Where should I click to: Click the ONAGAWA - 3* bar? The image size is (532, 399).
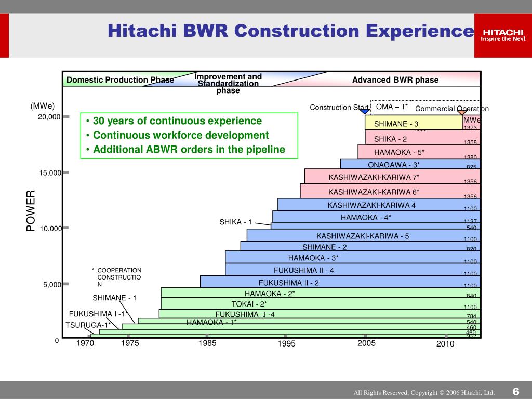(410, 164)
